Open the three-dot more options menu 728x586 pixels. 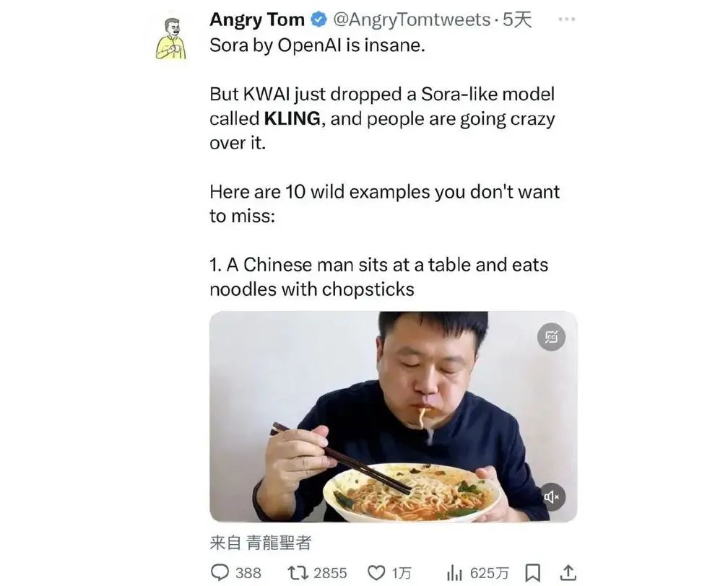point(566,19)
